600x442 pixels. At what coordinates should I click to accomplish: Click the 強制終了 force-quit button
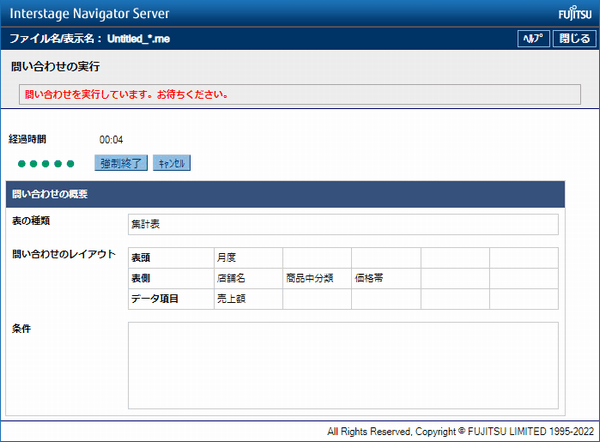121,163
